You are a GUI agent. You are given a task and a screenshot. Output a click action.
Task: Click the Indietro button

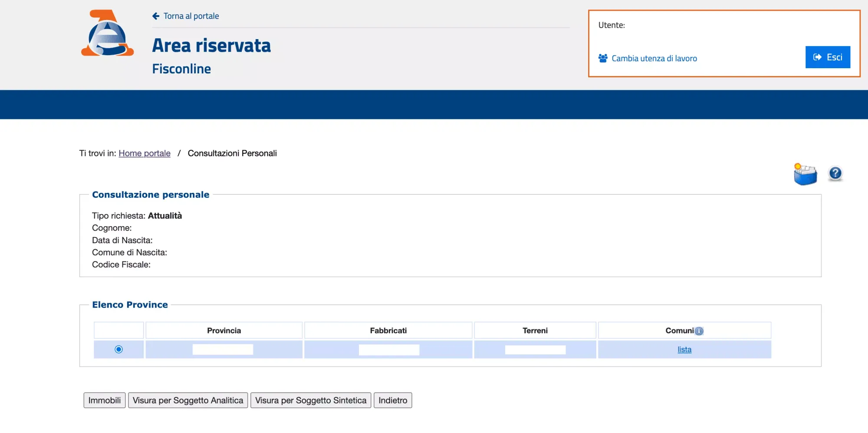pos(392,400)
